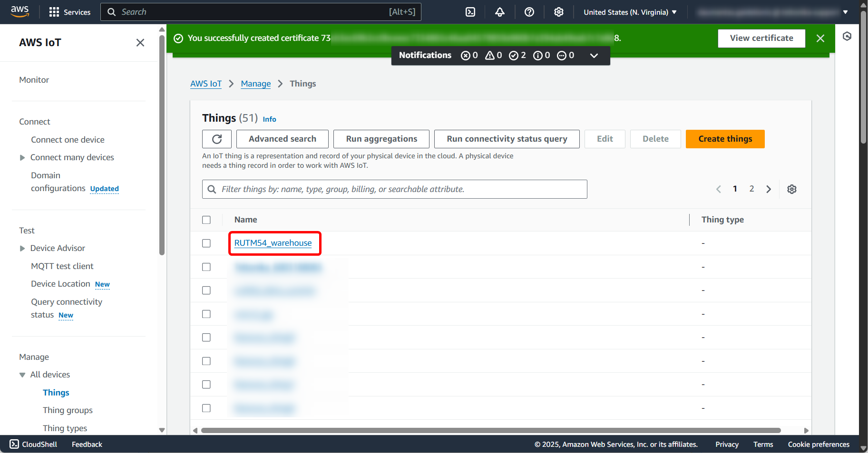Screen dimensions: 868x453
Task: Select the RUTM54_warehouse checkbox
Action: (206, 243)
